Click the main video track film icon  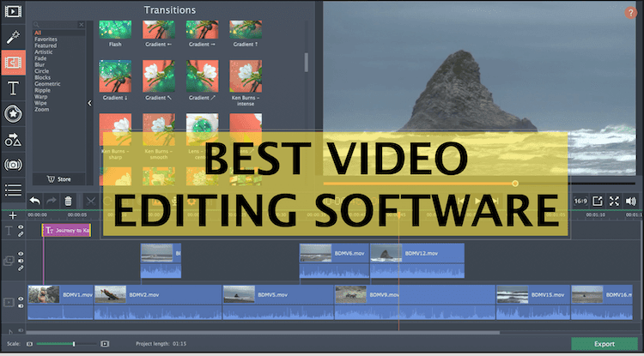[9, 303]
